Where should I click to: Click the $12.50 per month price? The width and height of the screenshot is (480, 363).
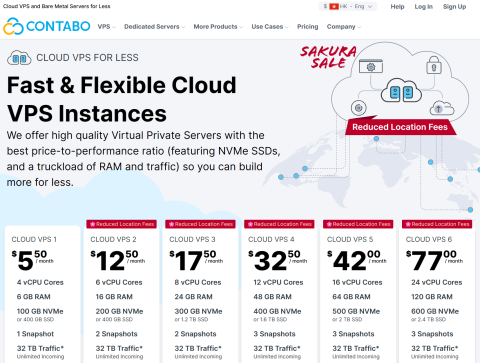tap(118, 260)
